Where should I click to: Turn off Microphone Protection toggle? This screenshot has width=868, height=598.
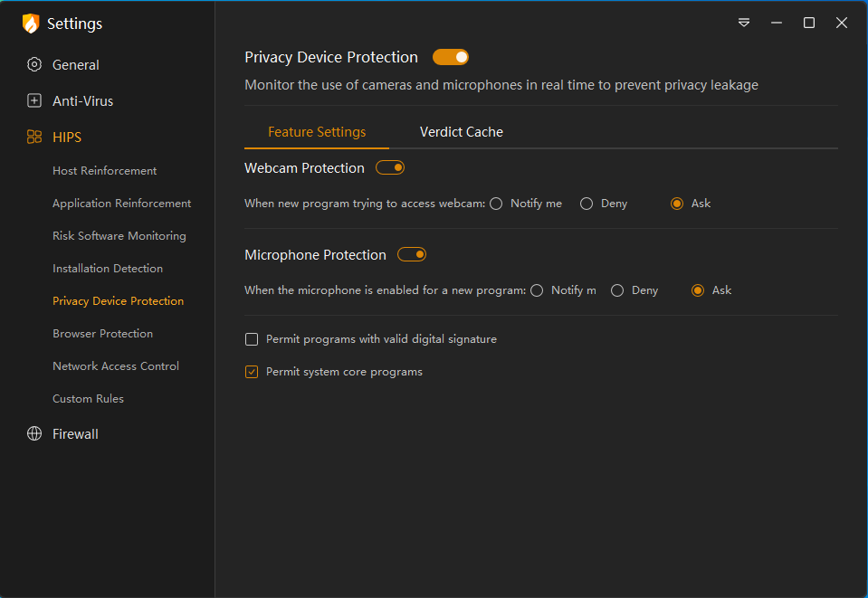[412, 255]
